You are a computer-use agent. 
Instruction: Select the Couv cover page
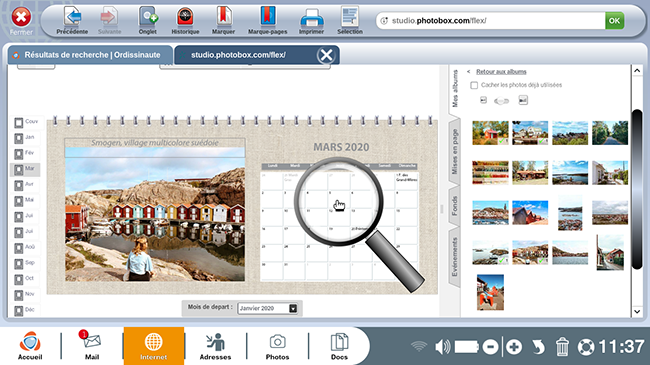pyautogui.click(x=26, y=122)
